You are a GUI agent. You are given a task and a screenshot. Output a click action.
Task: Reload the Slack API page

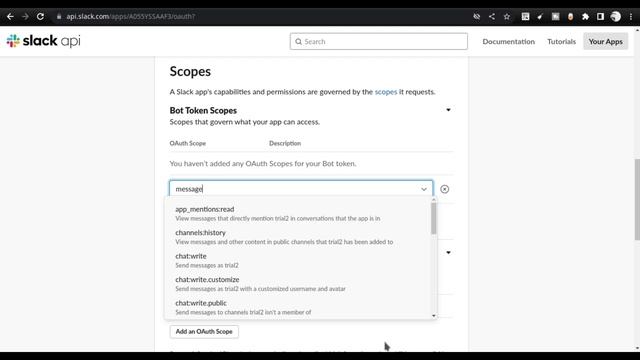40,16
